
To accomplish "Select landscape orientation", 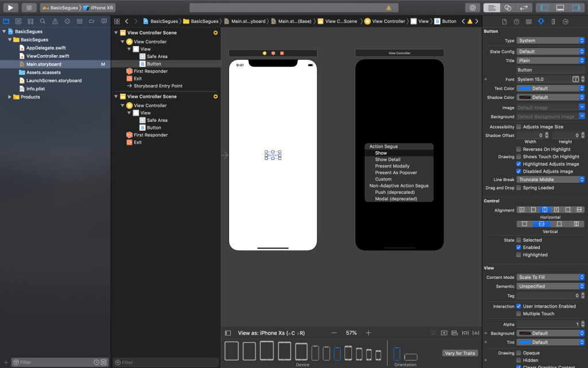I will point(411,356).
